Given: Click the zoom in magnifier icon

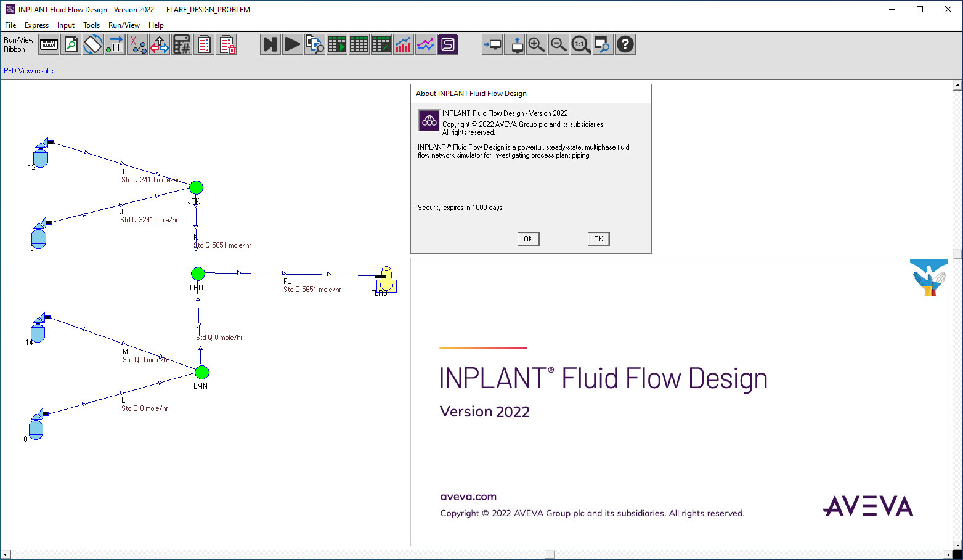Looking at the screenshot, I should 537,44.
